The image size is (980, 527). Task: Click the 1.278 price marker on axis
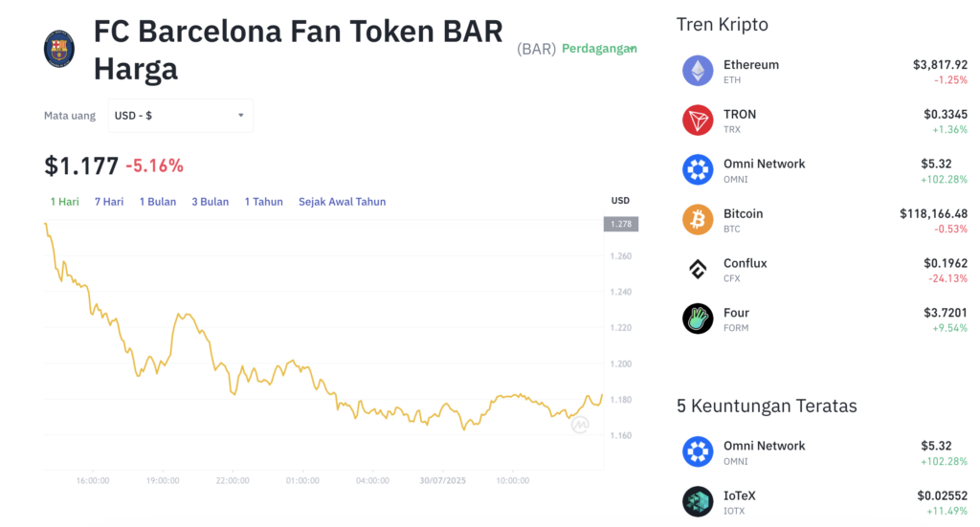point(620,224)
